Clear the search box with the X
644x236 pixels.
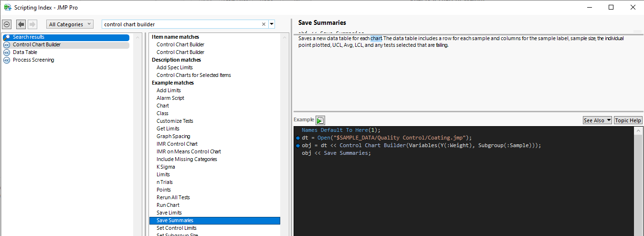coord(264,24)
